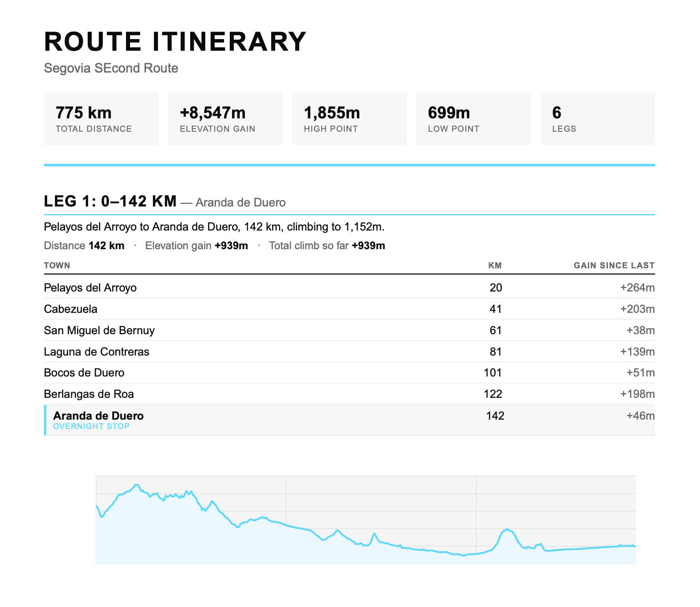700x607 pixels.
Task: Click the +264m gain value
Action: [x=638, y=288]
